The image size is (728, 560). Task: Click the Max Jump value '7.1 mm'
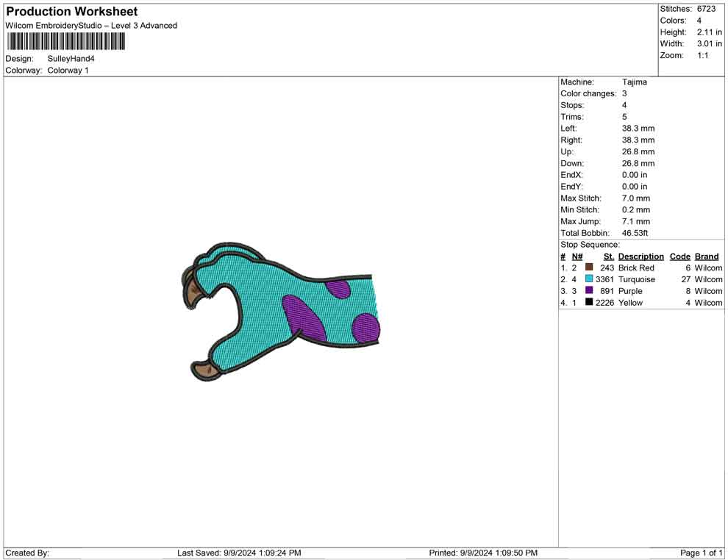pyautogui.click(x=636, y=221)
